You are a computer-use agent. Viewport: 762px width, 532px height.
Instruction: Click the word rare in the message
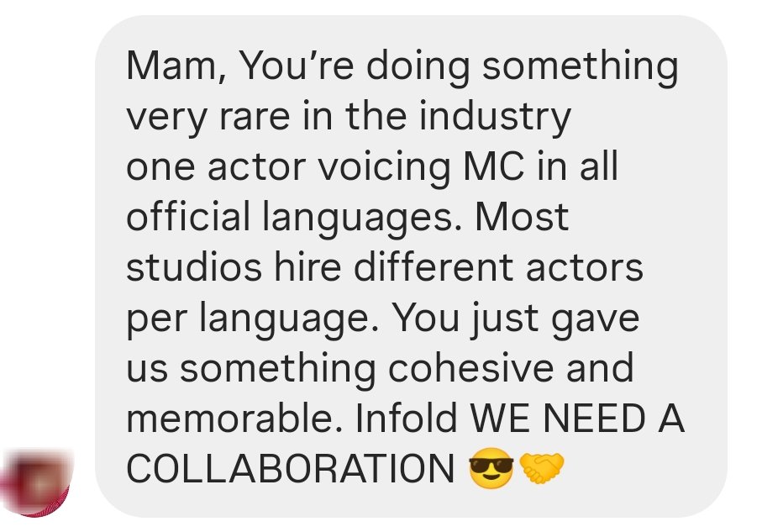click(x=255, y=118)
